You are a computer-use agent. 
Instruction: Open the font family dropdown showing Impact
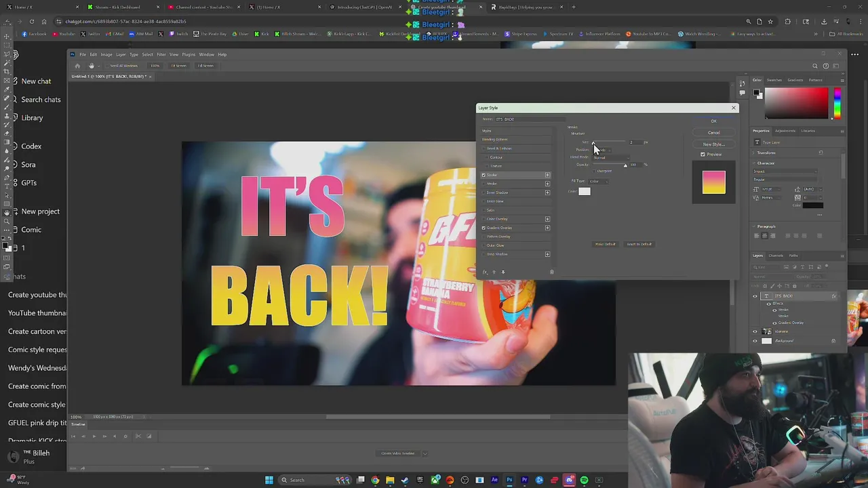784,171
